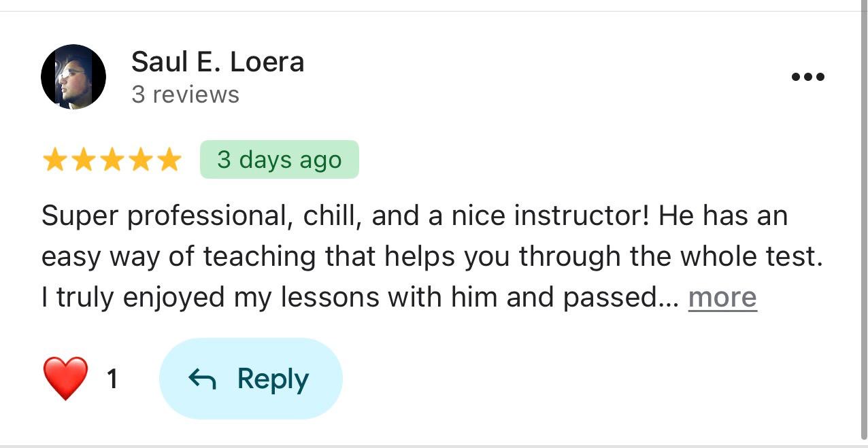Click the reply arrow inside the Reply button
Viewport: 868px width, 448px height.
(x=203, y=379)
